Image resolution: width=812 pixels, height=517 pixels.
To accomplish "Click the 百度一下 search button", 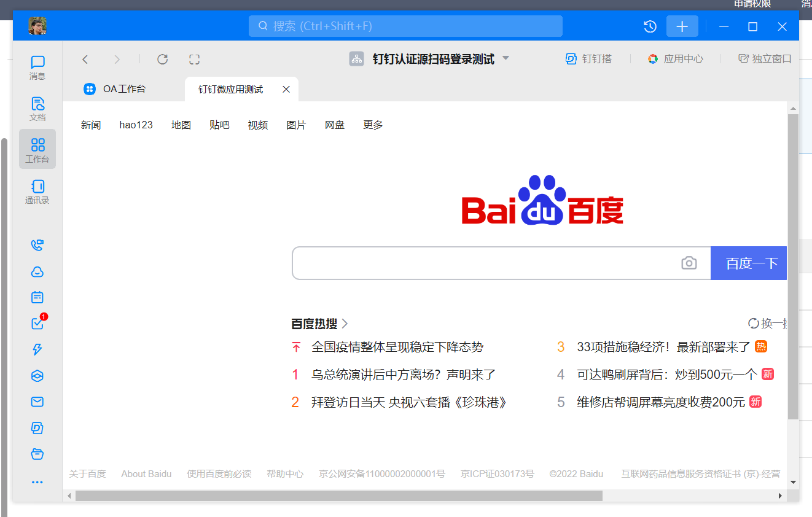I will [x=749, y=263].
